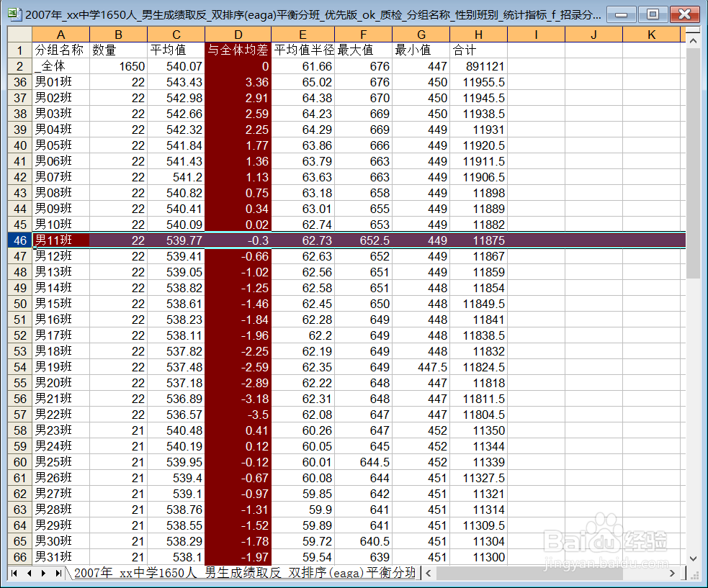
Task: Click radius value 62.2
Action: click(x=303, y=335)
